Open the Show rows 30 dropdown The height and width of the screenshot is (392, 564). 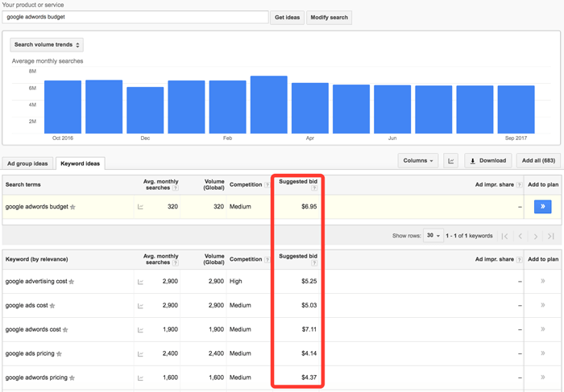pos(433,235)
